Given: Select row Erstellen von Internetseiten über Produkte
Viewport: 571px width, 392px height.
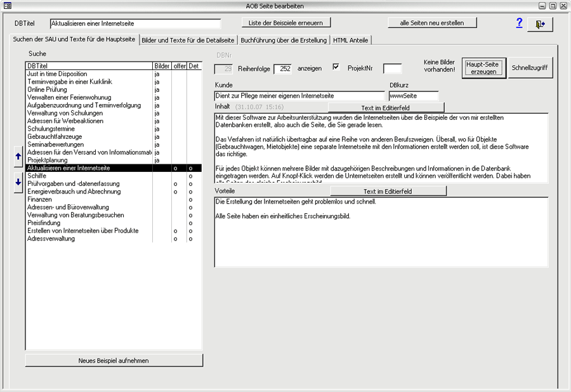Looking at the screenshot, I should tap(114, 231).
